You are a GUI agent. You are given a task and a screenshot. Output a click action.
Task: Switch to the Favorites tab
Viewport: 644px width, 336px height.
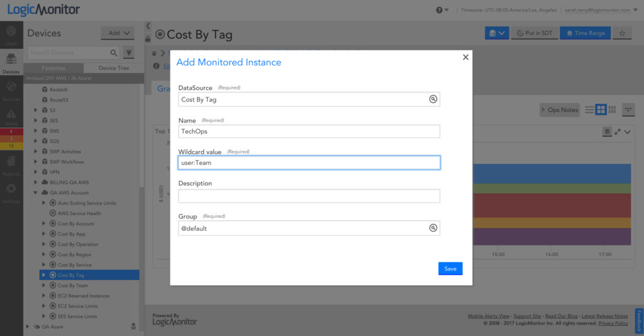(x=53, y=68)
